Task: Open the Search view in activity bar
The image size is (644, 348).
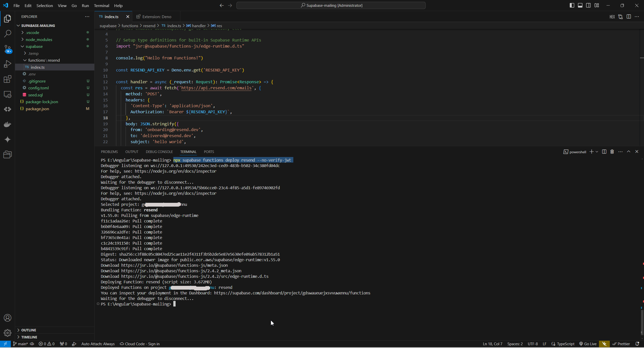Action: 8,33
